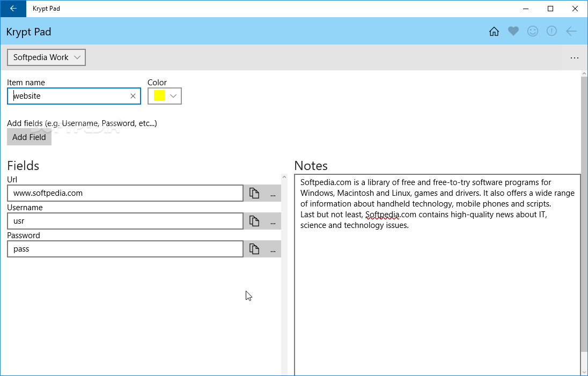Copy the Url field value
Image resolution: width=588 pixels, height=376 pixels.
[254, 193]
